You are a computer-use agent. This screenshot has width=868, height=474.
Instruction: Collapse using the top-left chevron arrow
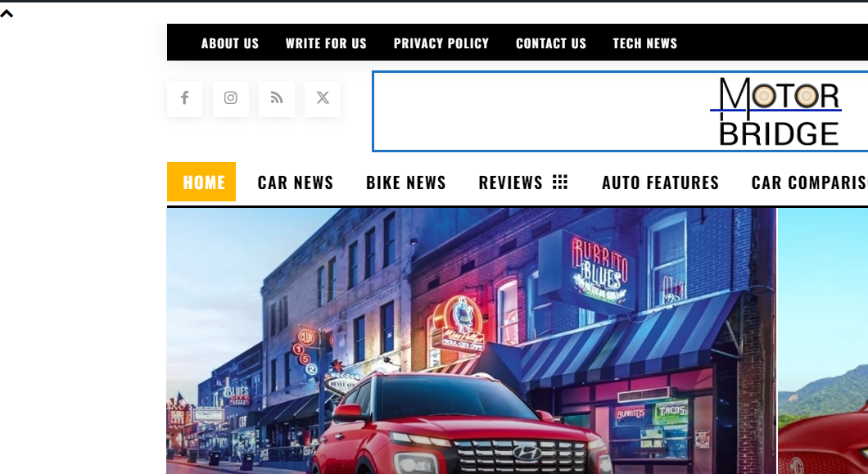pyautogui.click(x=7, y=14)
